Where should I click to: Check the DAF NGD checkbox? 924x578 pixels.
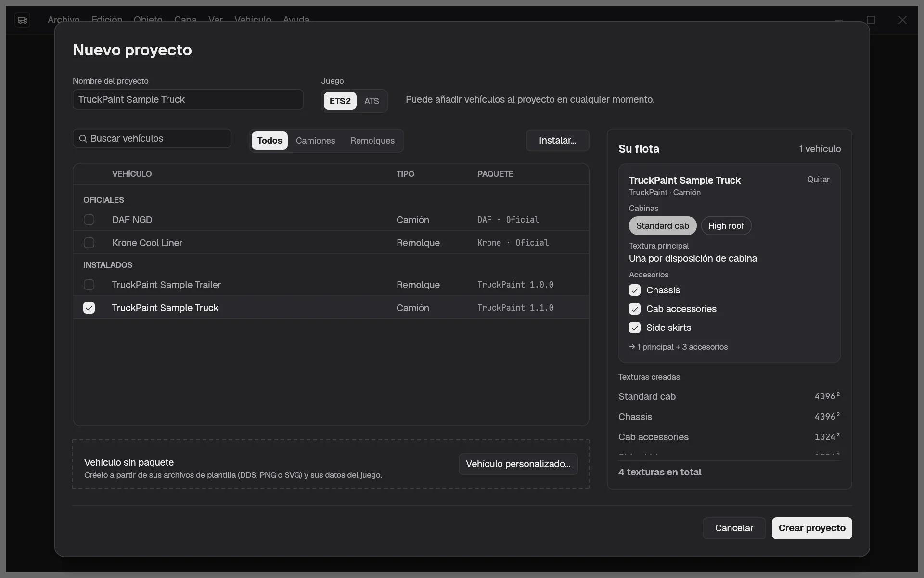click(89, 220)
